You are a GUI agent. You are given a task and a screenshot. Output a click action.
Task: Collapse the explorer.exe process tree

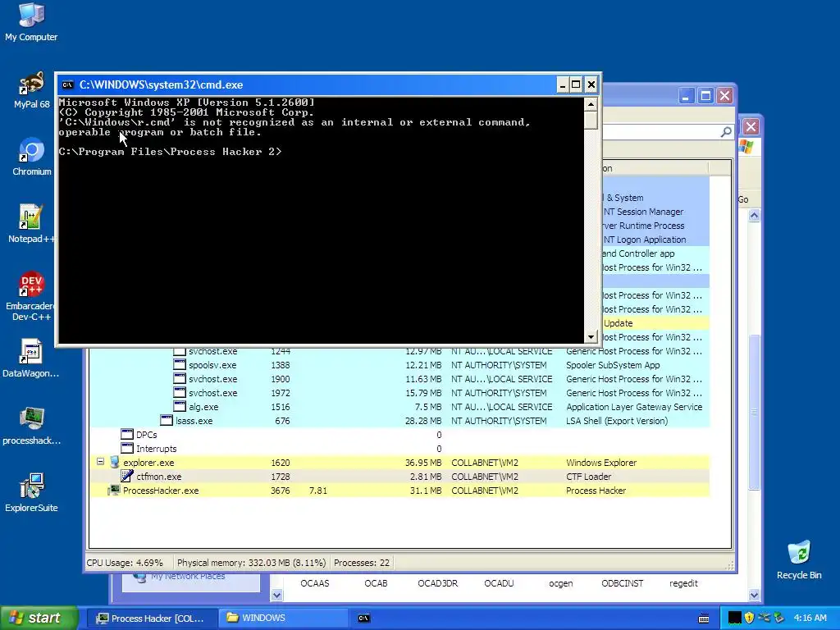[x=100, y=461]
